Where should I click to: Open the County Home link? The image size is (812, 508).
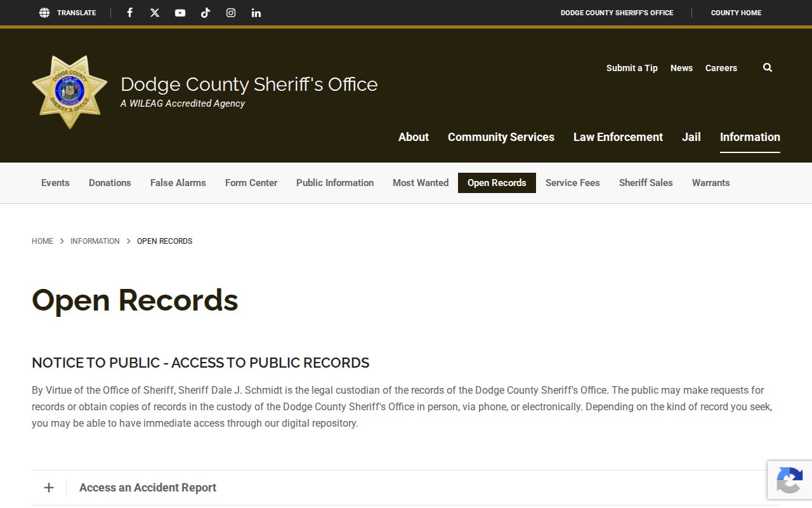[736, 13]
